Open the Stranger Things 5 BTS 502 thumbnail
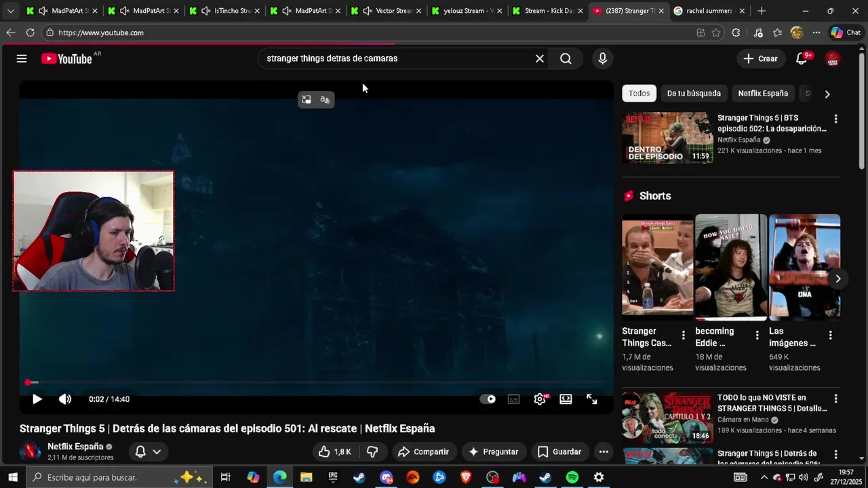 (668, 138)
